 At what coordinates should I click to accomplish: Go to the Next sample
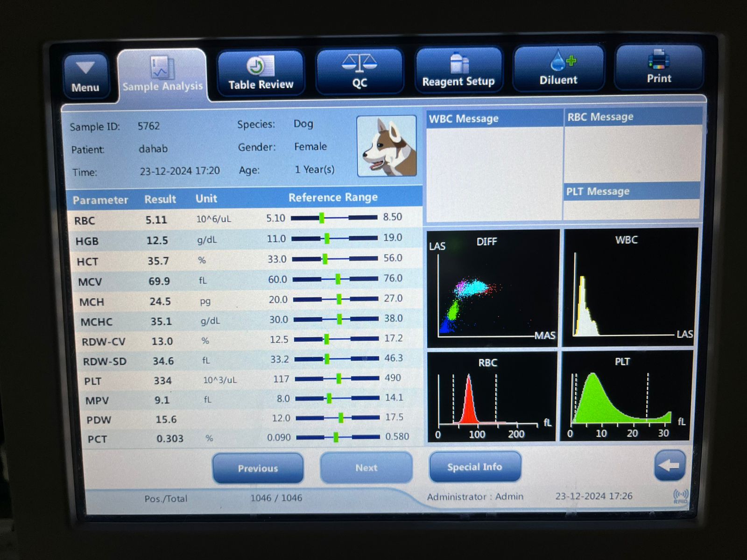(x=366, y=467)
